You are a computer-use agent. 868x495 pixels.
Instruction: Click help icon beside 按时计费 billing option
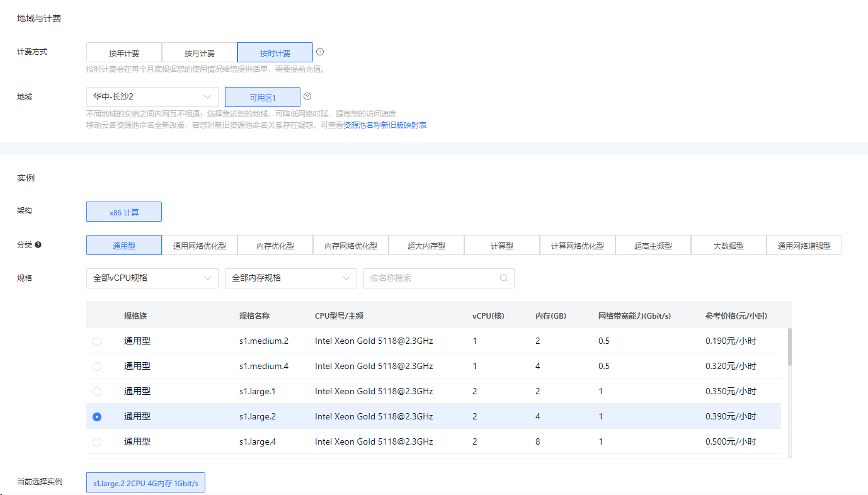pyautogui.click(x=320, y=52)
